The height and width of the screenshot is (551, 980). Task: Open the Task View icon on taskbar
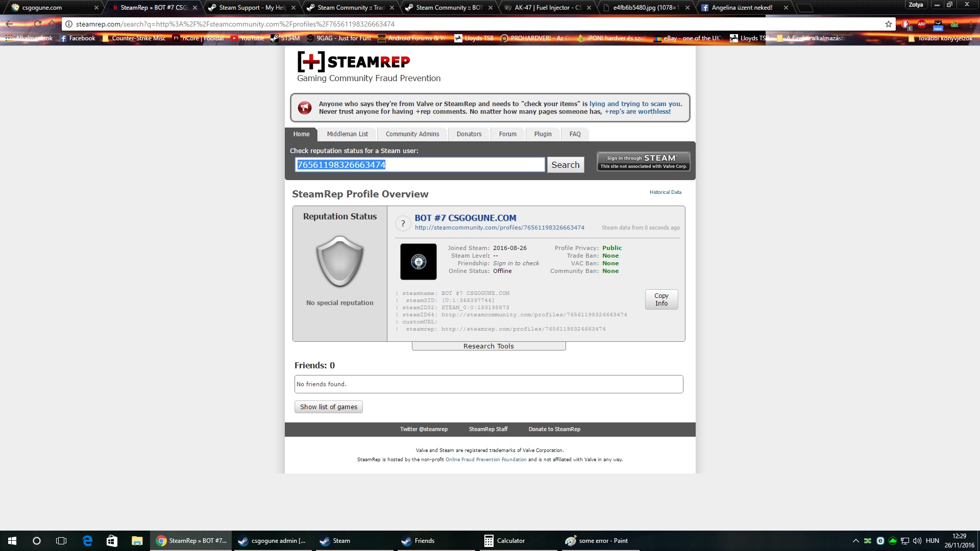point(61,541)
